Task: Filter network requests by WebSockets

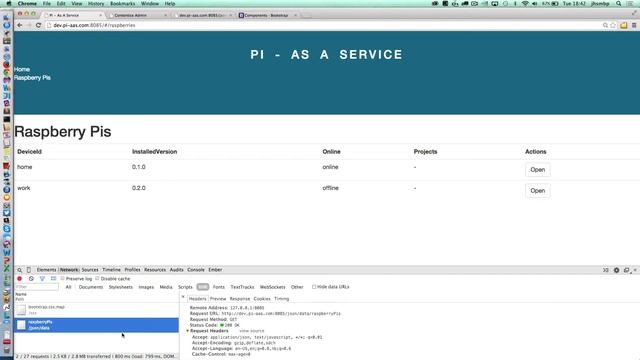Action: (x=273, y=287)
